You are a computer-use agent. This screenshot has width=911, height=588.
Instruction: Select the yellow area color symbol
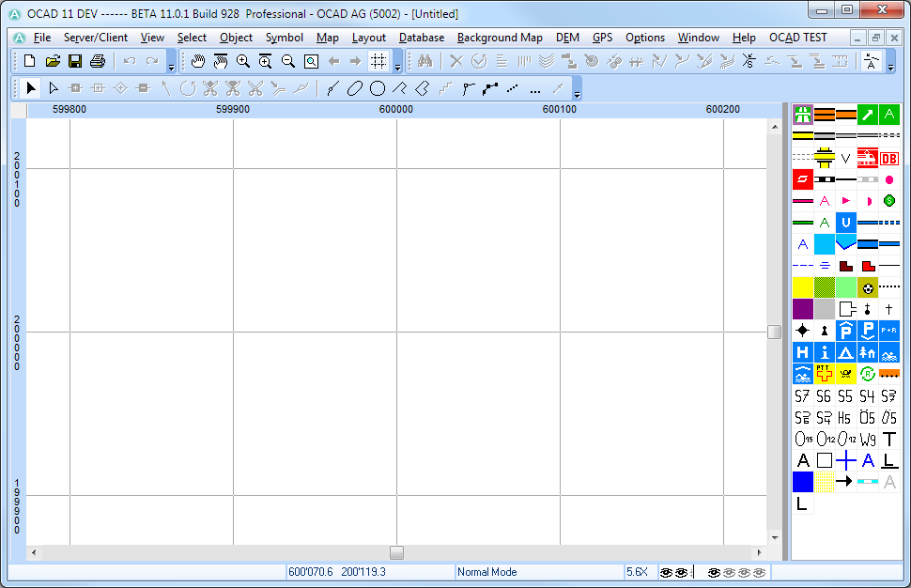tap(803, 287)
